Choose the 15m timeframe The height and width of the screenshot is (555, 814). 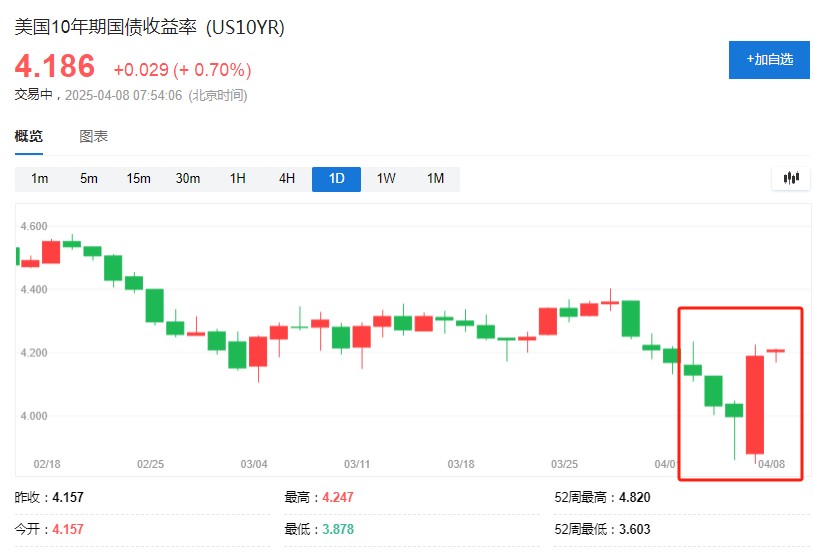tap(139, 179)
